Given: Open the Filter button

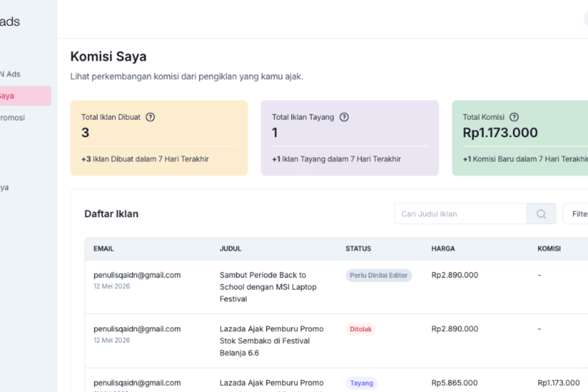Looking at the screenshot, I should tap(576, 214).
